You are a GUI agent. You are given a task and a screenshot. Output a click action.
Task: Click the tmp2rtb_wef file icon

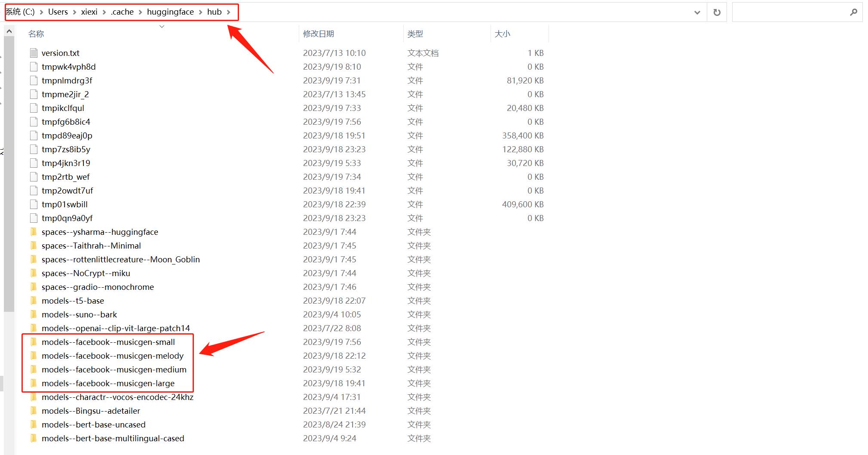pyautogui.click(x=34, y=177)
